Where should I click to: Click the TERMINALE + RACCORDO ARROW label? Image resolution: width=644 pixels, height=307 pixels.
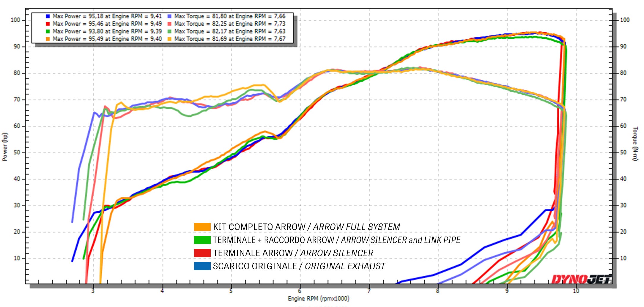[273, 240]
